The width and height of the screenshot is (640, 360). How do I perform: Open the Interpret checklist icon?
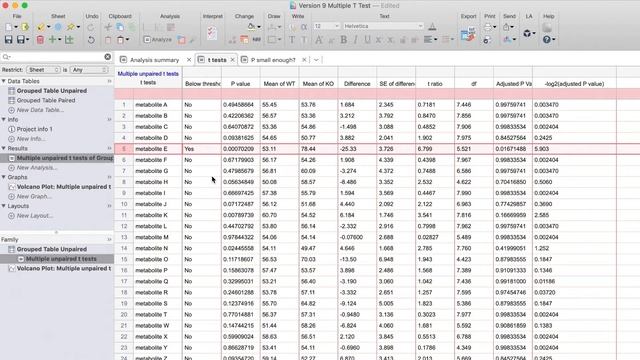[x=212, y=33]
